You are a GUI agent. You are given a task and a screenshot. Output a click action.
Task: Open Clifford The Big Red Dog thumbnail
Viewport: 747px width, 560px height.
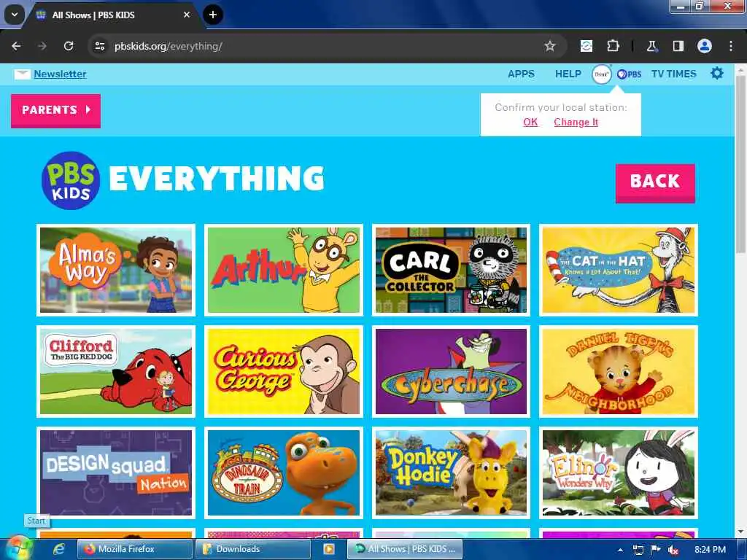116,371
